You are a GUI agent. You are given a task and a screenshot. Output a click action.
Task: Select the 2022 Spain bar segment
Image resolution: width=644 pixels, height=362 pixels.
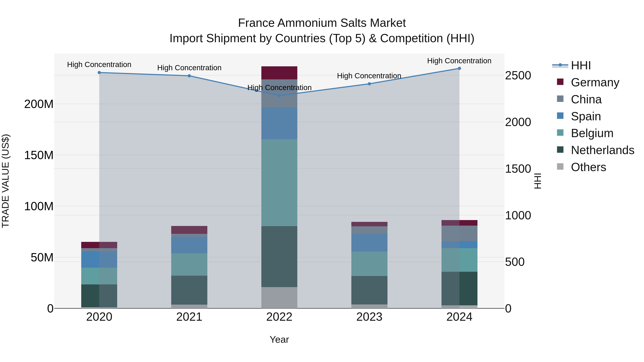coord(279,123)
